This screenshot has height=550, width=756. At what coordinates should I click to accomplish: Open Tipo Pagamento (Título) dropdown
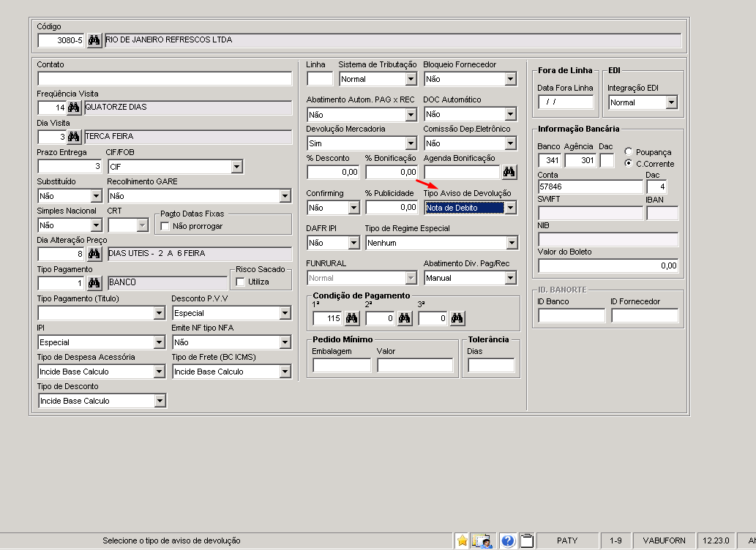pyautogui.click(x=160, y=313)
